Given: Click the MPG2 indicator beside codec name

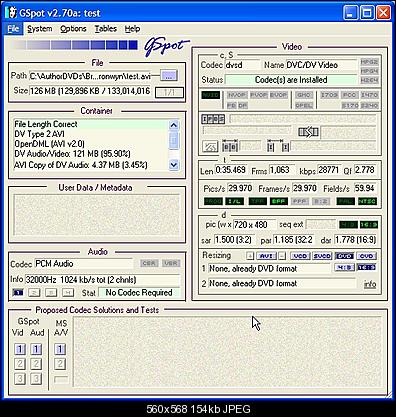Looking at the screenshot, I should pyautogui.click(x=369, y=62).
